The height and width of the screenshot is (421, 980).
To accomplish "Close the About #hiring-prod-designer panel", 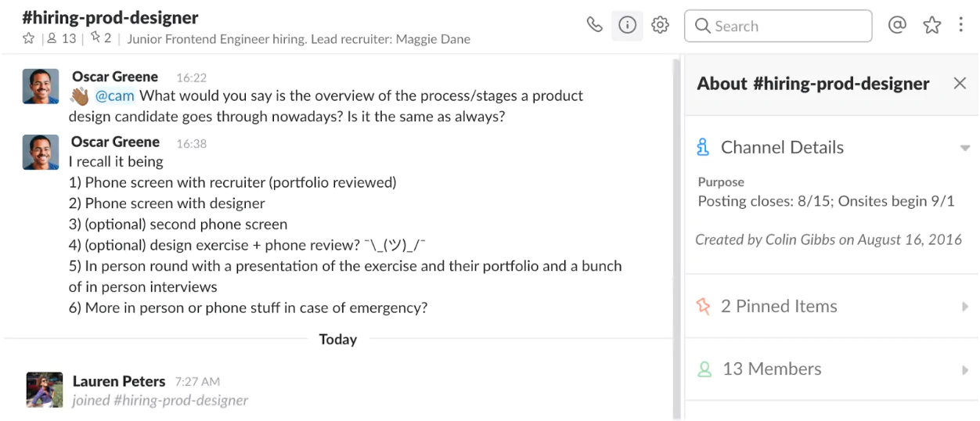I will click(960, 84).
